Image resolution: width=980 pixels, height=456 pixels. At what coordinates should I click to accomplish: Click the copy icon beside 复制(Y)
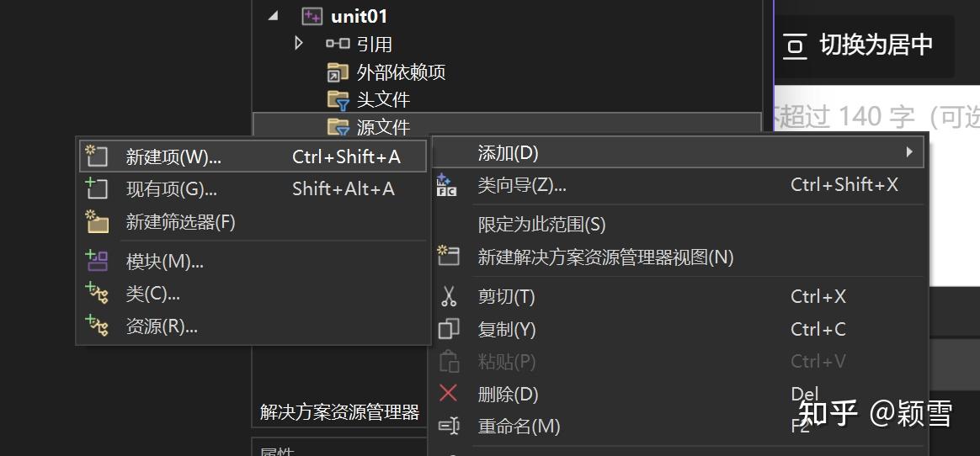[x=448, y=329]
